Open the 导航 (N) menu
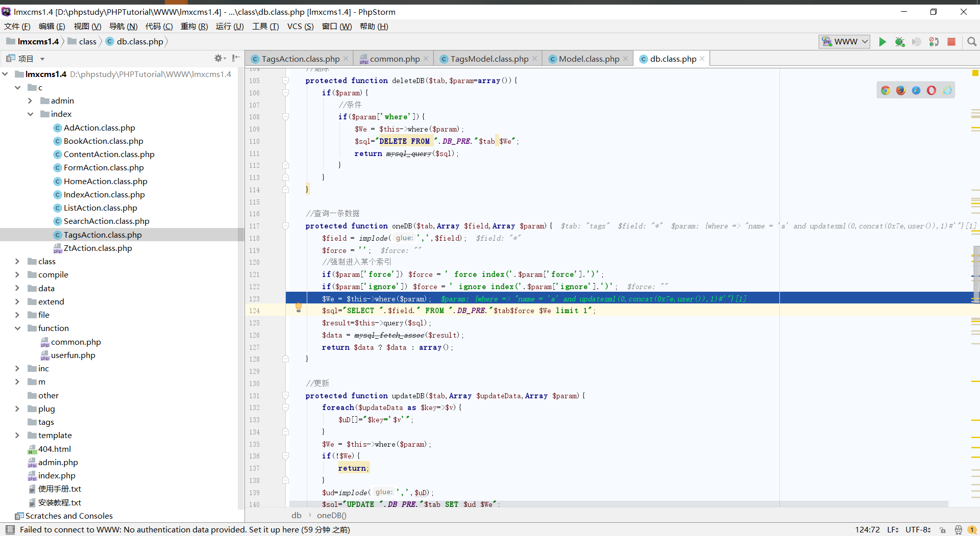This screenshot has width=980, height=536. pos(124,27)
